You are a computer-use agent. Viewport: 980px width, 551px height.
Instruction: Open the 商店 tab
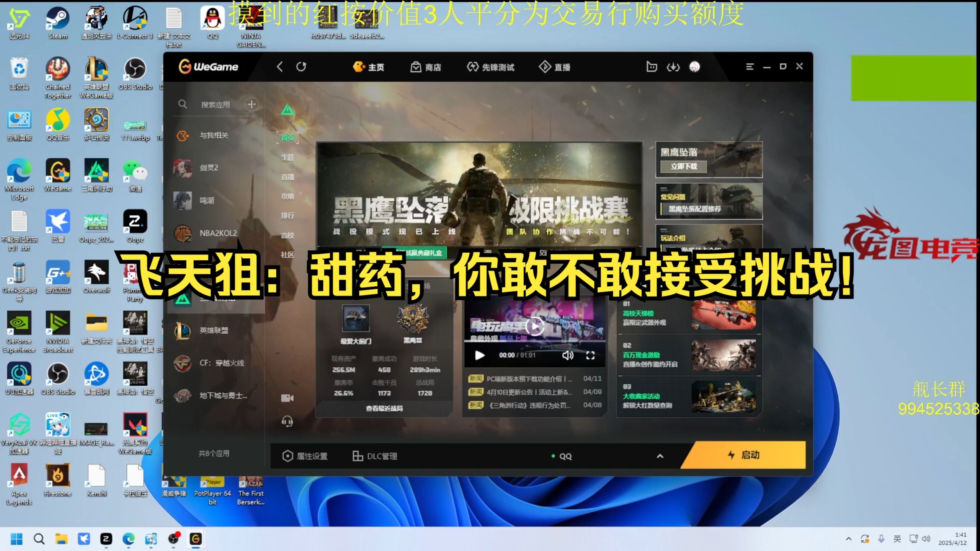(x=426, y=67)
